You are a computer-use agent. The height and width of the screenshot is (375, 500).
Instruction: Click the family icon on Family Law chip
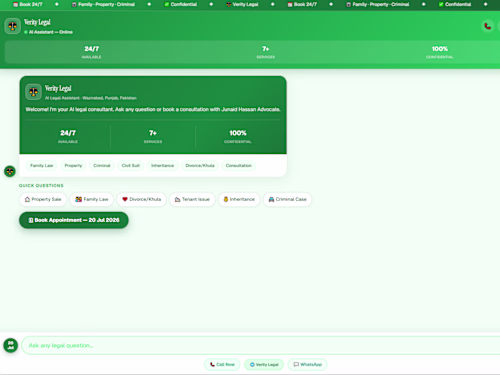[x=78, y=199]
